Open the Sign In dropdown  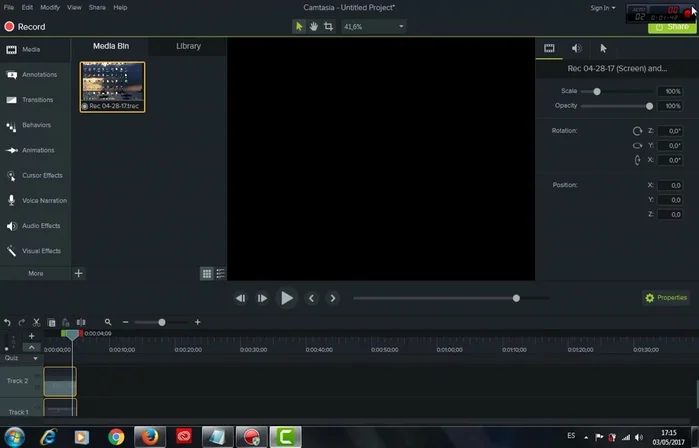602,7
